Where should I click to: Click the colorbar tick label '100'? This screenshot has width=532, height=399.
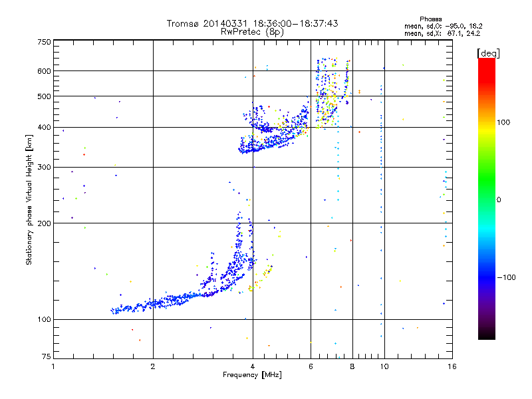pos(503,122)
